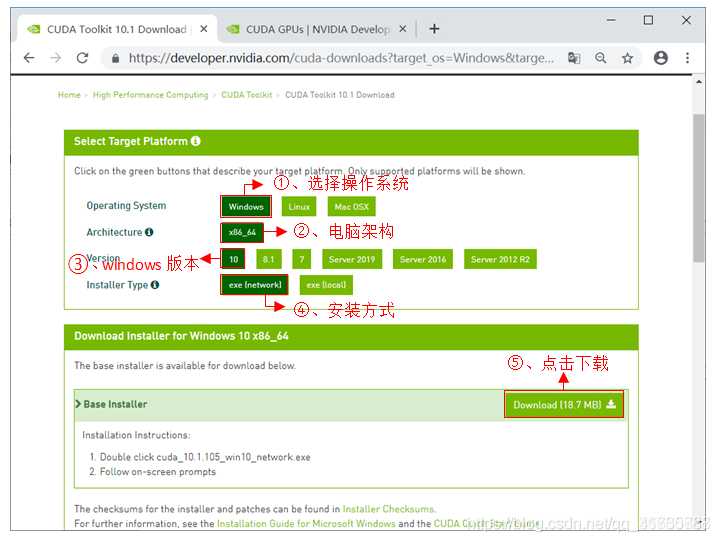Select Mac OSX operating system
Screen dimensions: 720x542
pyautogui.click(x=352, y=207)
